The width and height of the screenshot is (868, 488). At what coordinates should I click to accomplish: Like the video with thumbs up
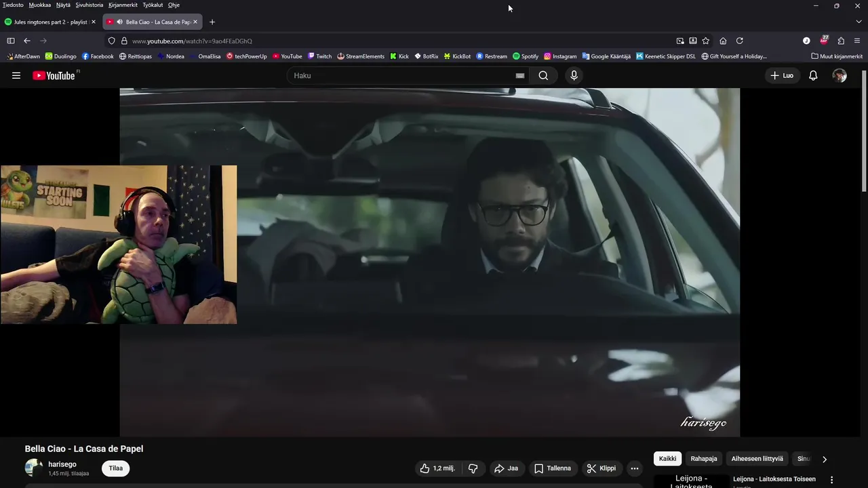437,468
